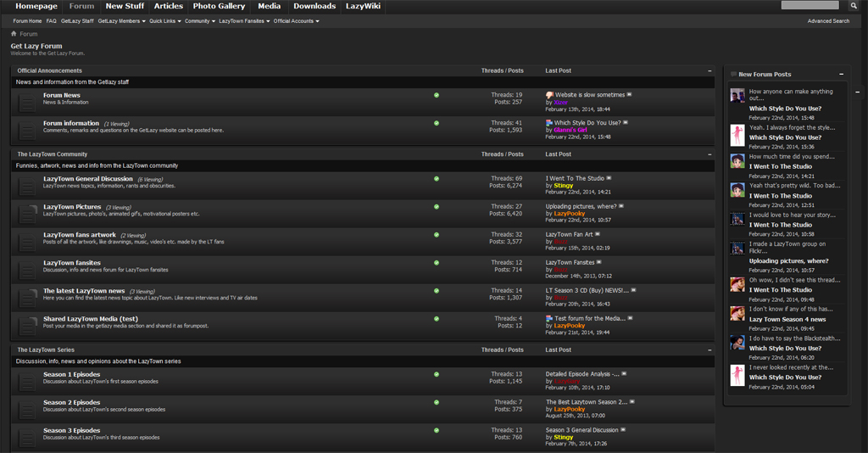Viewport: 868px width, 453px height.
Task: Click green status dot for Forum information
Action: tap(437, 123)
